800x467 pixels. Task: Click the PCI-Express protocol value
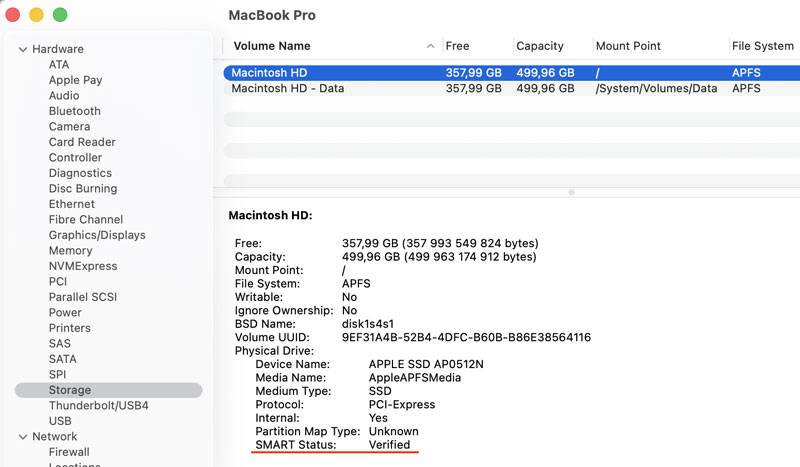(x=402, y=405)
